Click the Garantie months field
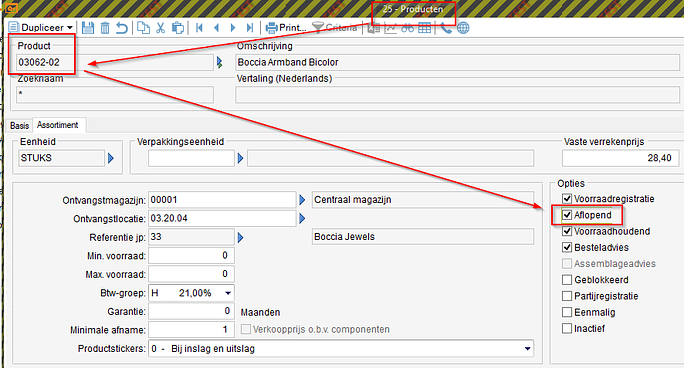The height and width of the screenshot is (368, 684). 191,311
